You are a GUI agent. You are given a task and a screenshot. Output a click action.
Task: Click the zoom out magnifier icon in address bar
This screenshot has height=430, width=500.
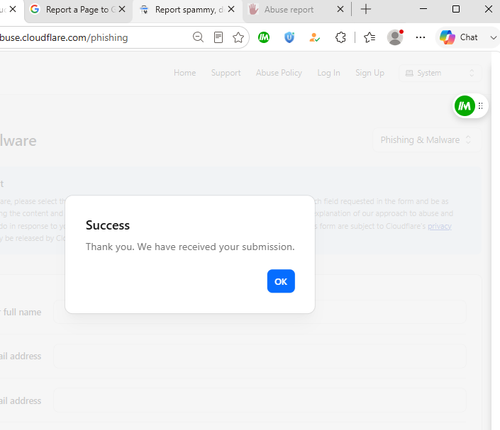click(x=198, y=37)
